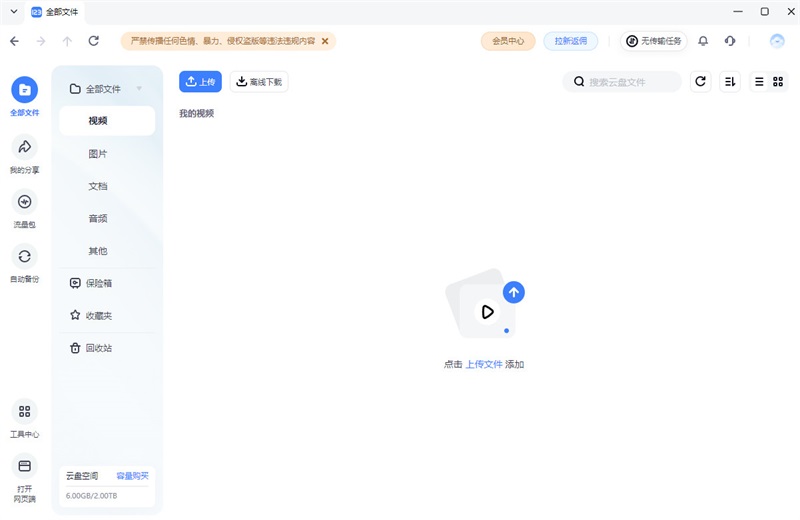Select the 文档 category
Viewport: 800px width, 520px height.
pos(98,186)
